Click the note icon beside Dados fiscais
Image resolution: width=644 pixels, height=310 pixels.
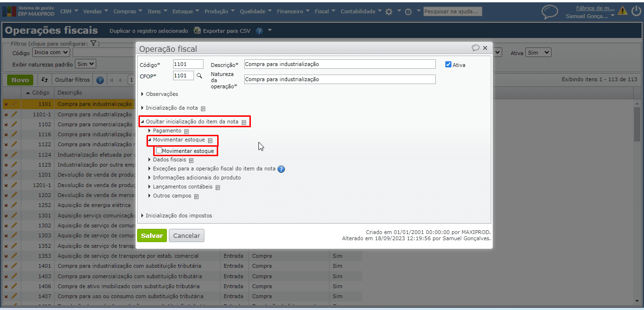(192, 160)
